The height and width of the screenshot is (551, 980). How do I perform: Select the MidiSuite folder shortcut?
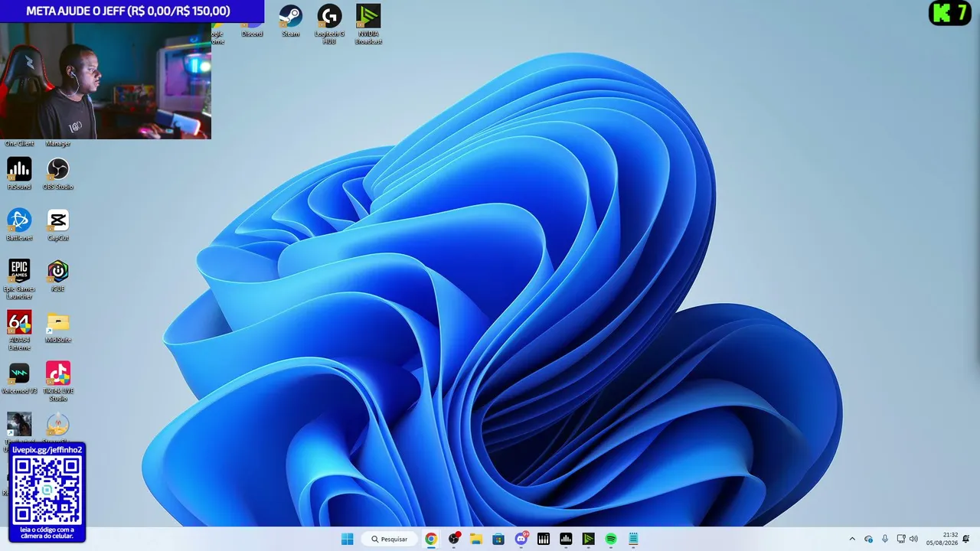click(x=58, y=327)
